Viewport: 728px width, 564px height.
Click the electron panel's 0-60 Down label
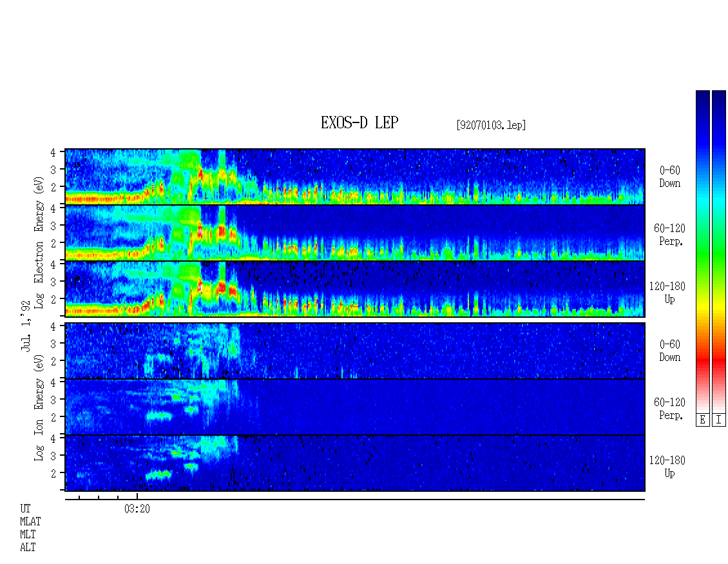(669, 177)
